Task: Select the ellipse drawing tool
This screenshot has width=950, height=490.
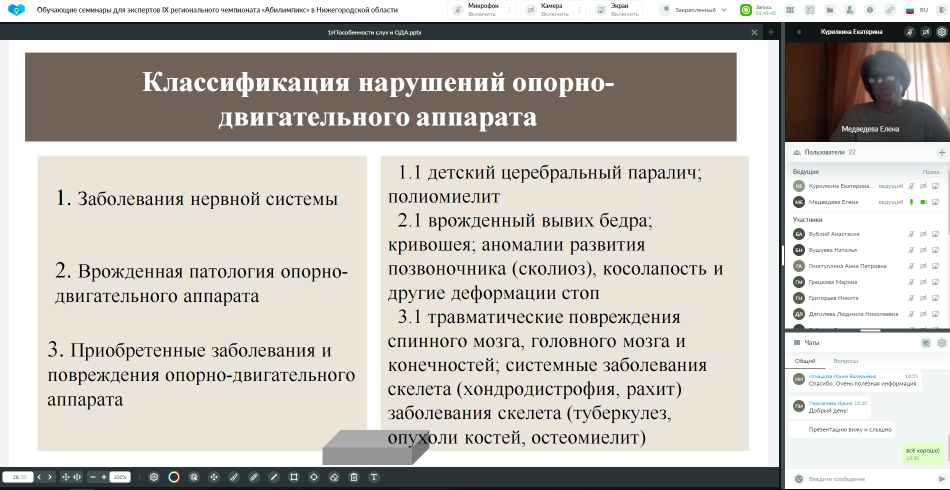Action: pyautogui.click(x=314, y=477)
